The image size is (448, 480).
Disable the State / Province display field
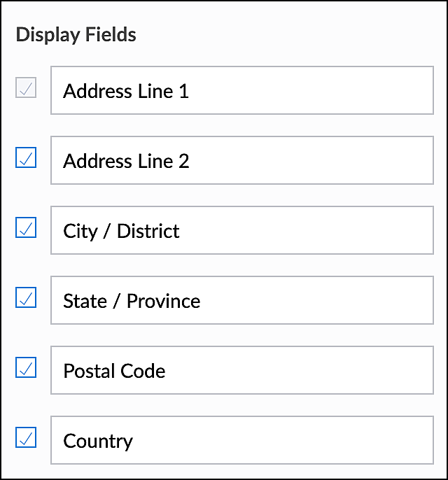click(26, 298)
